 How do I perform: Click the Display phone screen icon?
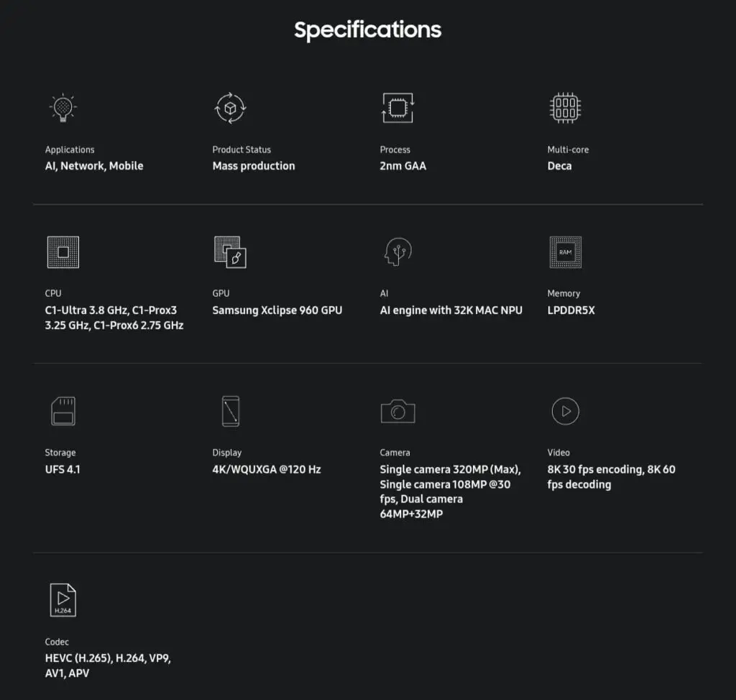(x=230, y=411)
